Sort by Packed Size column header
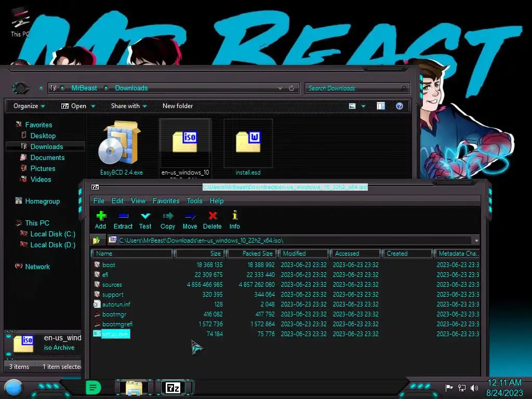Screen dimensions: 532x399 [x=252, y=254]
